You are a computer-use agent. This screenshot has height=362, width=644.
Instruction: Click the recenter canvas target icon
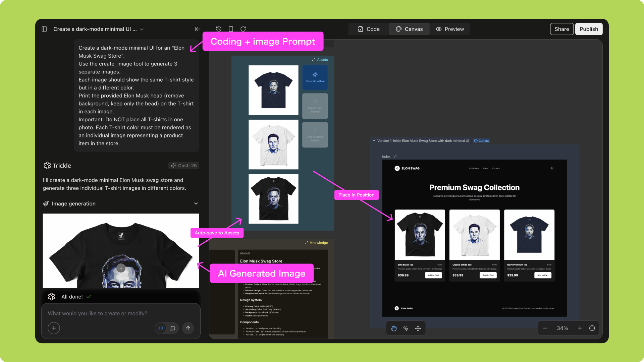592,328
